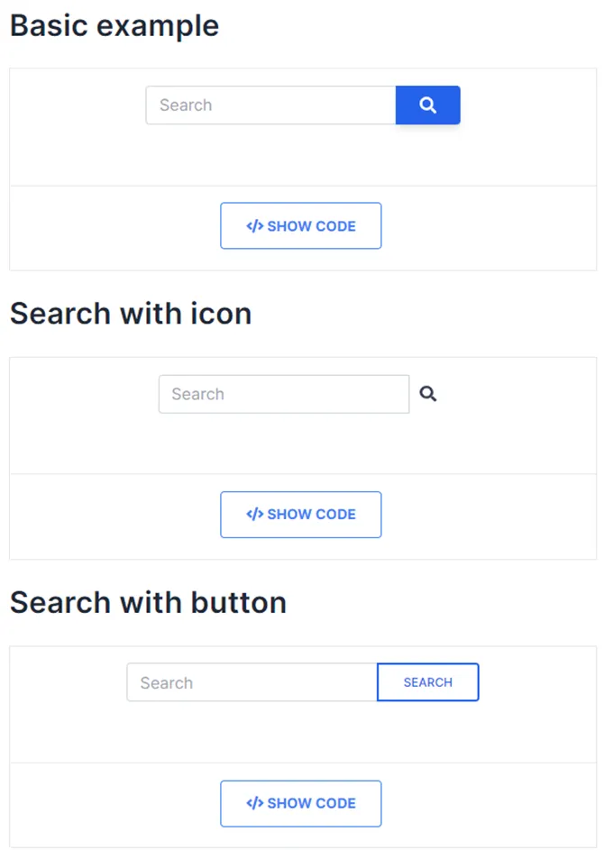Screen dimensions: 613x868
Task: Click the code brackets icon under Search with icon
Action: (x=254, y=515)
